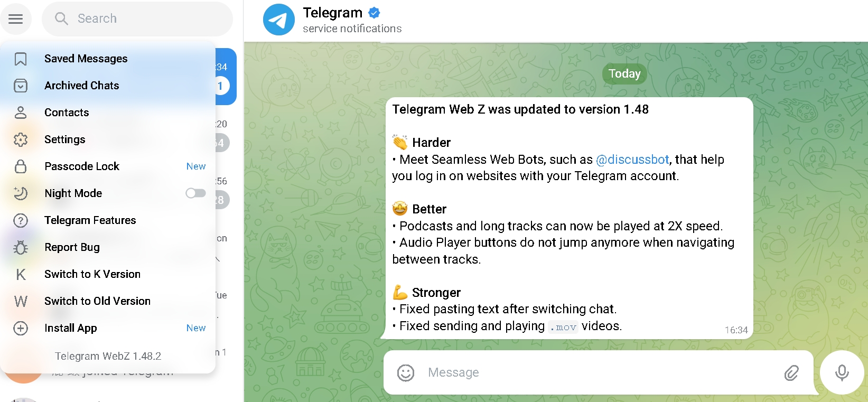
Task: Close the hamburger main menu button
Action: (16, 19)
